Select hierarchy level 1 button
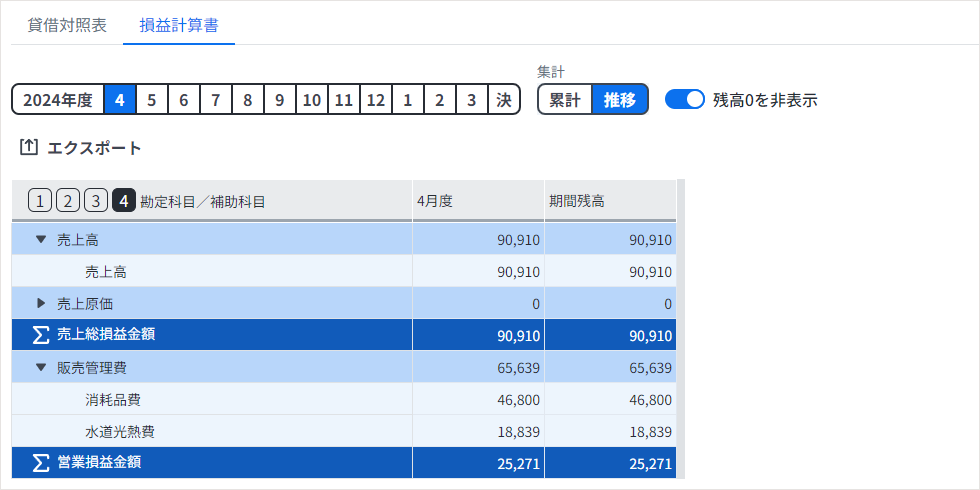This screenshot has width=980, height=490. (x=40, y=201)
